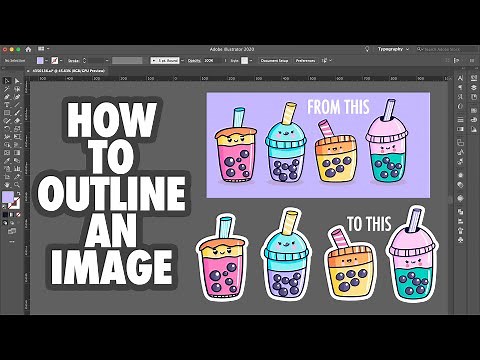The image size is (480, 360).
Task: Change screen mode button in toolbar
Action: 12,231
